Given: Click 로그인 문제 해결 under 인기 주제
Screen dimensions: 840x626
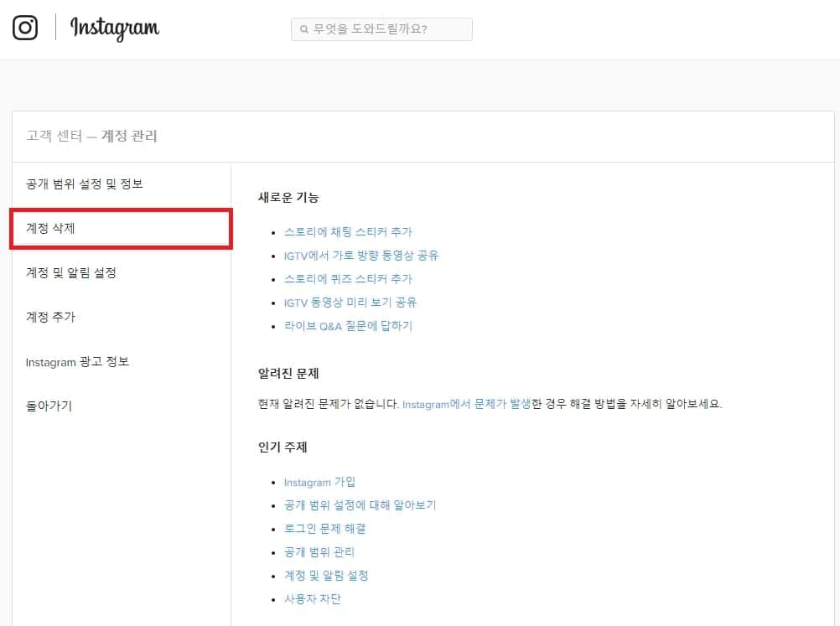Looking at the screenshot, I should tap(325, 529).
